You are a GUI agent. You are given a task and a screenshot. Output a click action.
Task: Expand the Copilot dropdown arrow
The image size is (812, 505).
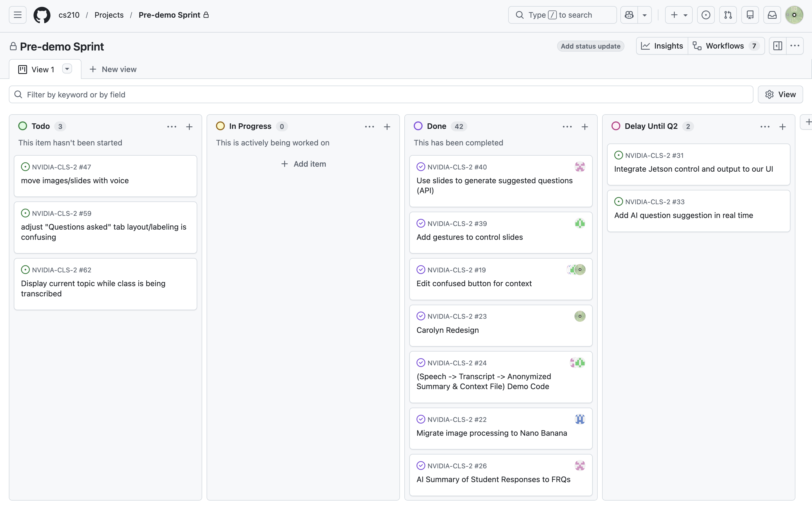[x=645, y=15]
